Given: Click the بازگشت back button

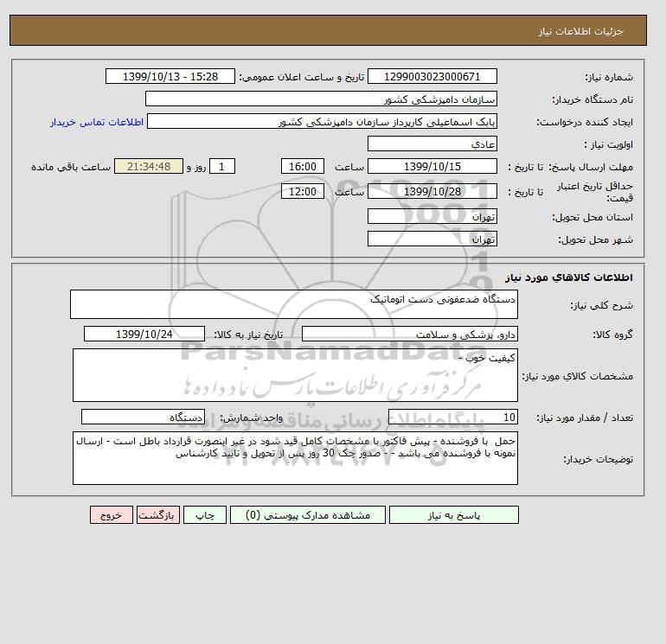Looking at the screenshot, I should (x=158, y=514).
